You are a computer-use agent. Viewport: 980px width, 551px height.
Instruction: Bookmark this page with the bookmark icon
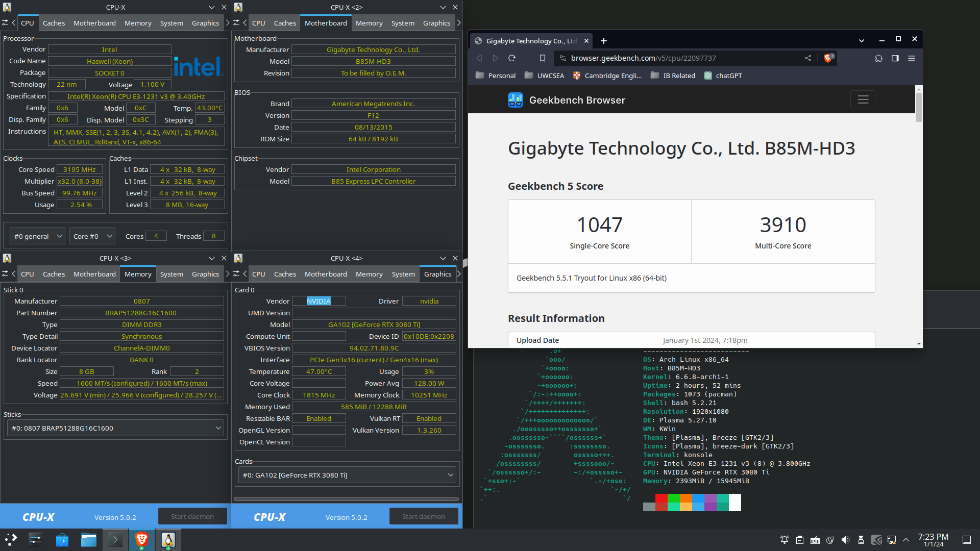tap(543, 58)
